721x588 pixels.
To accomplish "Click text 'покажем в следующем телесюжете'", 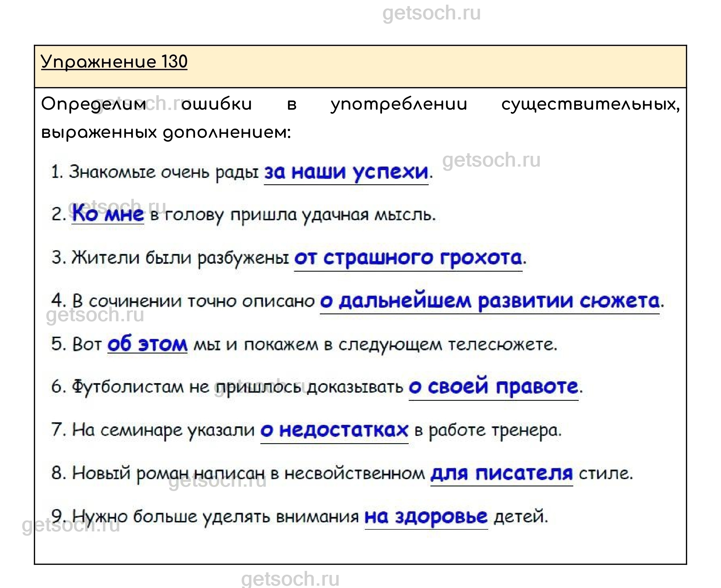I will coord(400,344).
